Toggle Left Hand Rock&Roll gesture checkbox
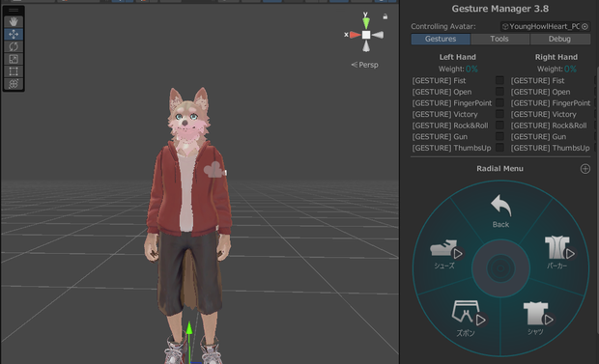 pyautogui.click(x=499, y=125)
